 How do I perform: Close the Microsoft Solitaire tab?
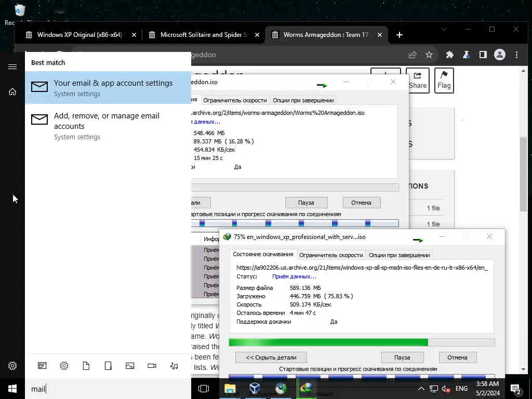tap(257, 35)
